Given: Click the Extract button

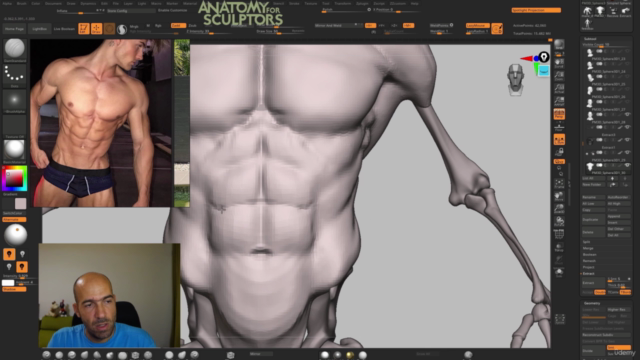Looking at the screenshot, I should tap(593, 282).
